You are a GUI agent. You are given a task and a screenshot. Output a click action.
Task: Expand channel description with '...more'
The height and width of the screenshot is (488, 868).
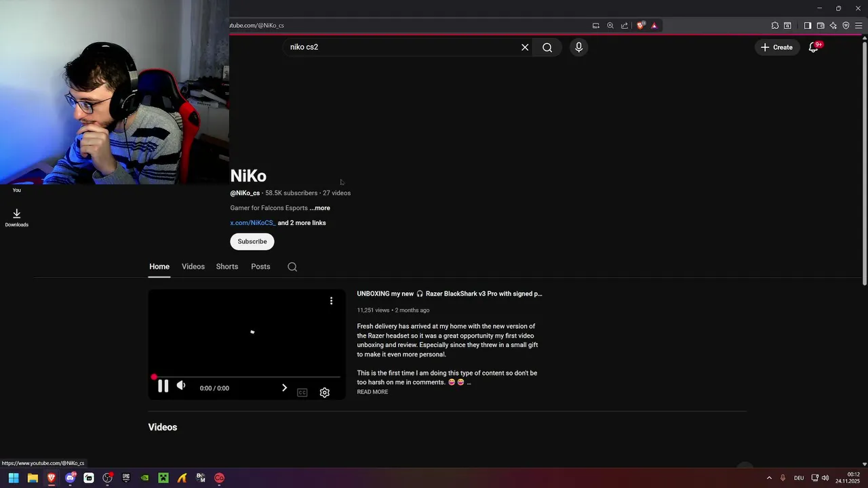[x=320, y=208]
